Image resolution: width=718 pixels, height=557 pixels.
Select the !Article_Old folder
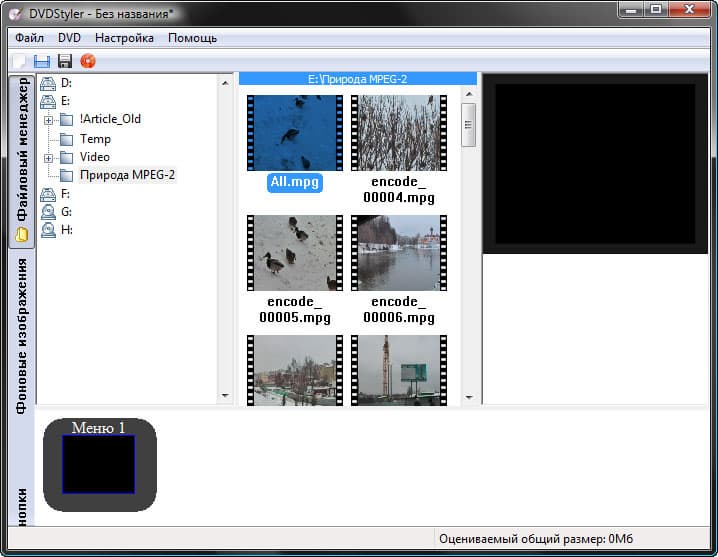(110, 119)
